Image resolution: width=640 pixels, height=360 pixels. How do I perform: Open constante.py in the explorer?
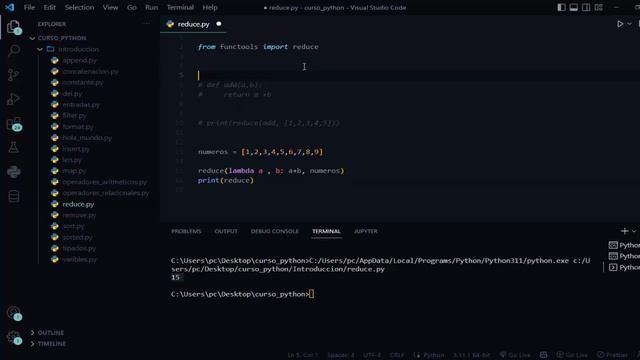click(x=83, y=82)
